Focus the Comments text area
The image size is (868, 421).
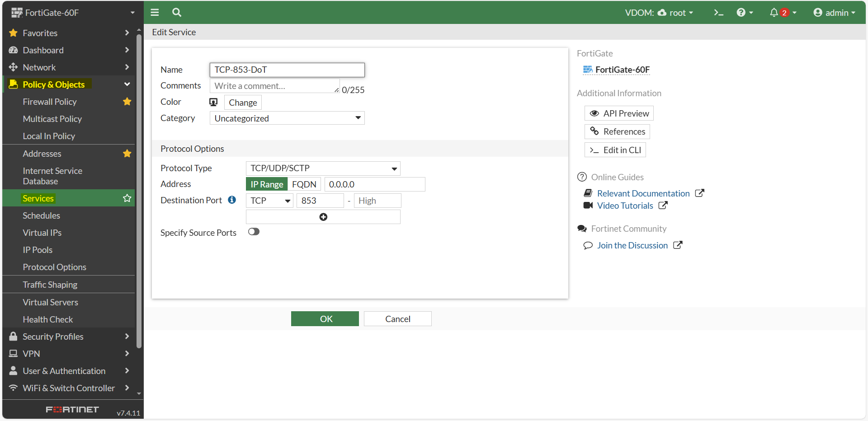coord(274,86)
